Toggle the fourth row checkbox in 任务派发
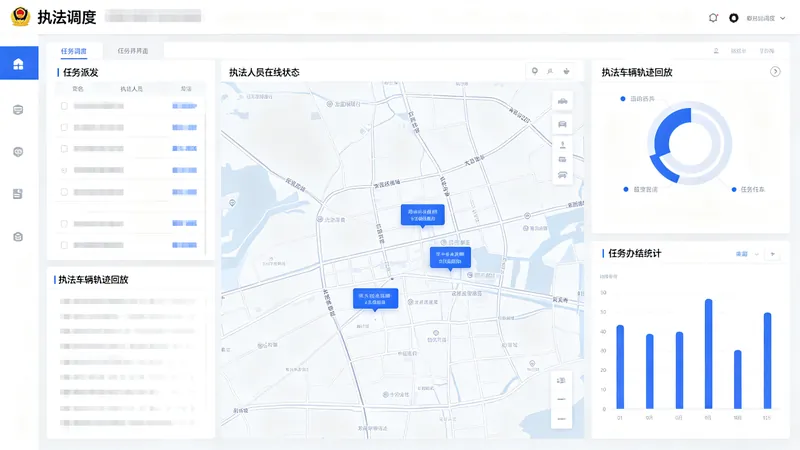Image resolution: width=800 pixels, height=450 pixels. coord(64,170)
